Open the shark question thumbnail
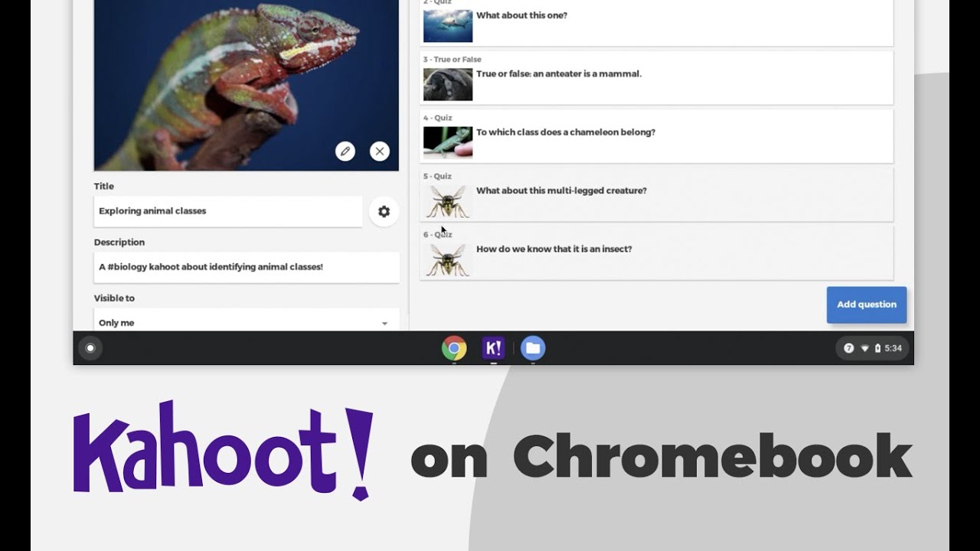980x551 pixels. 448,25
